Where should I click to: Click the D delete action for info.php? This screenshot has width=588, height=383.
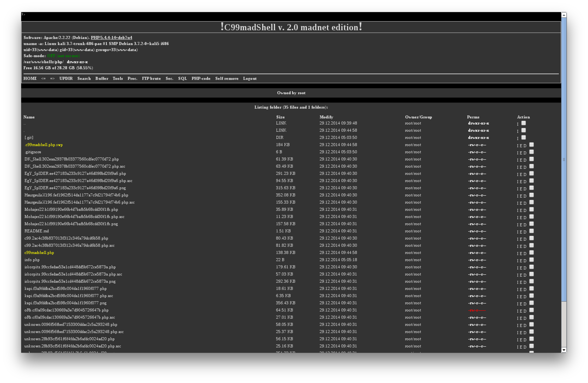525,261
